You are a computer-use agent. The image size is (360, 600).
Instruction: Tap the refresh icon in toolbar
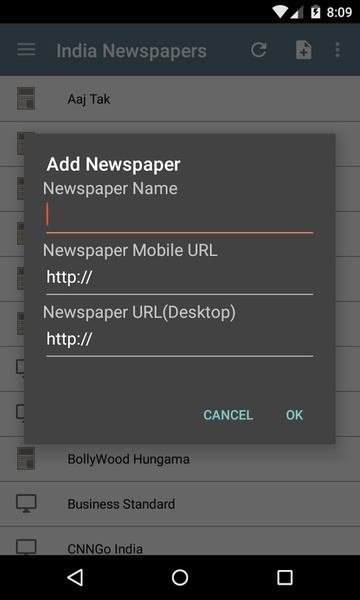(x=259, y=50)
